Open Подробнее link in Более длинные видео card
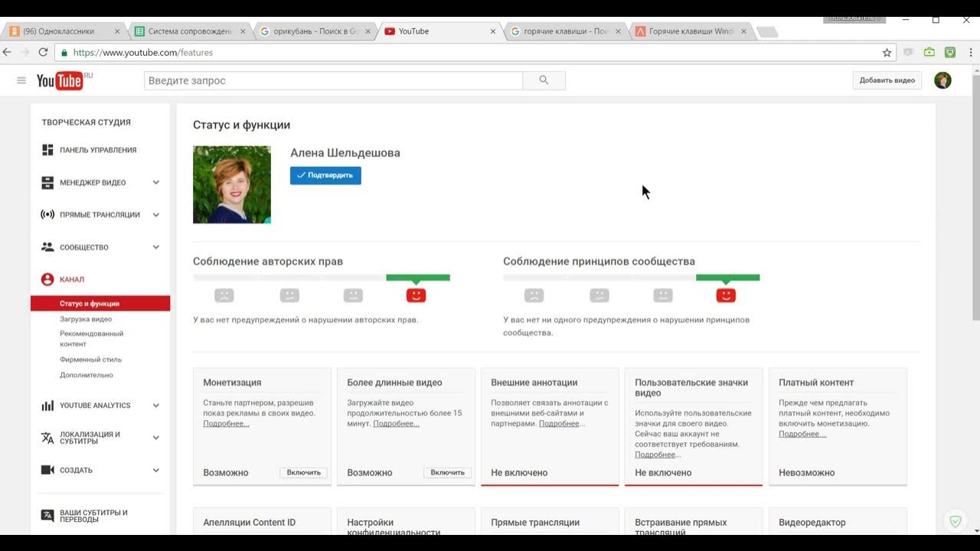This screenshot has height=551, width=980. [396, 424]
